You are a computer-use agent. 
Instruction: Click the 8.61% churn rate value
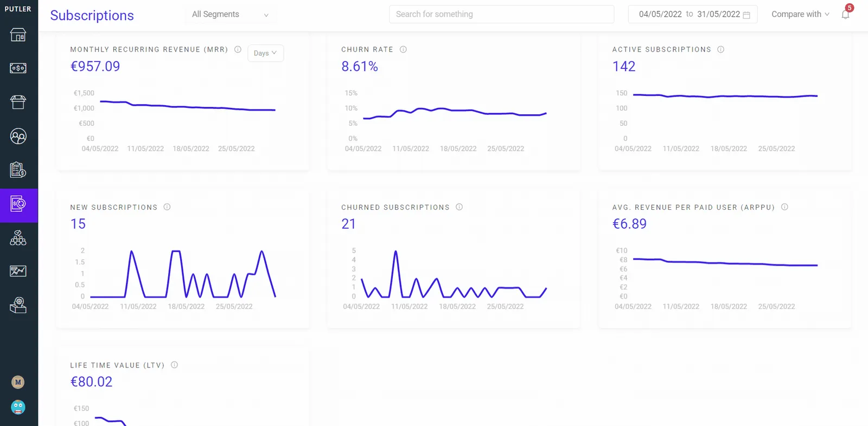coord(360,66)
